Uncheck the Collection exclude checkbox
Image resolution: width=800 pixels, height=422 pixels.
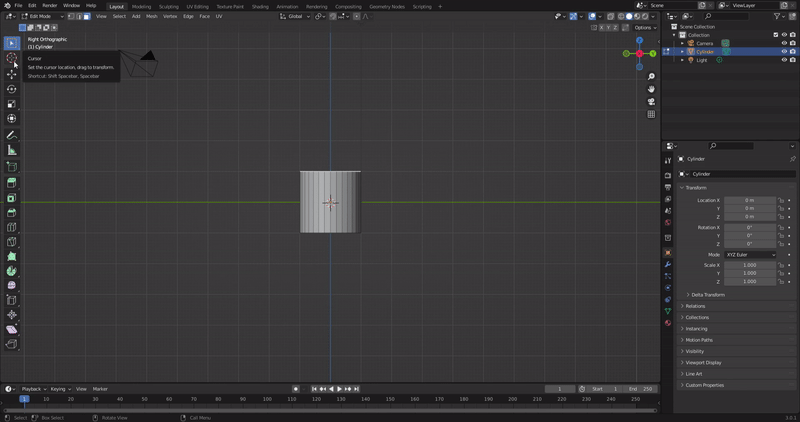point(776,35)
